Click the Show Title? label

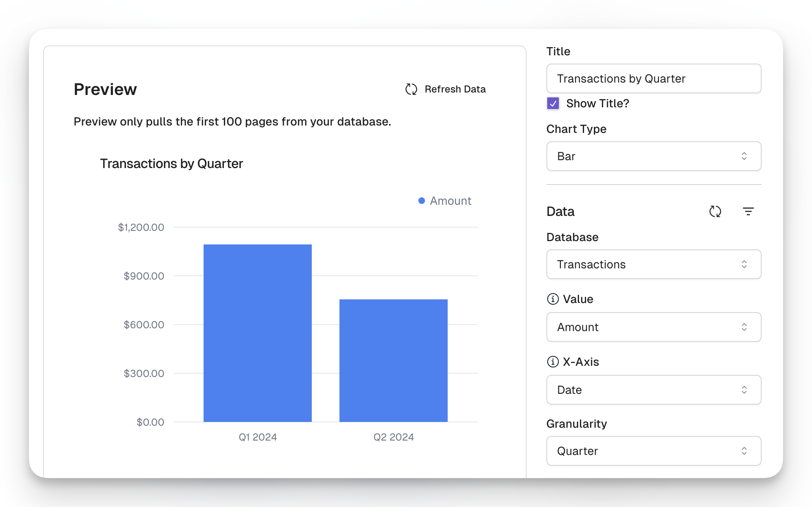(597, 103)
